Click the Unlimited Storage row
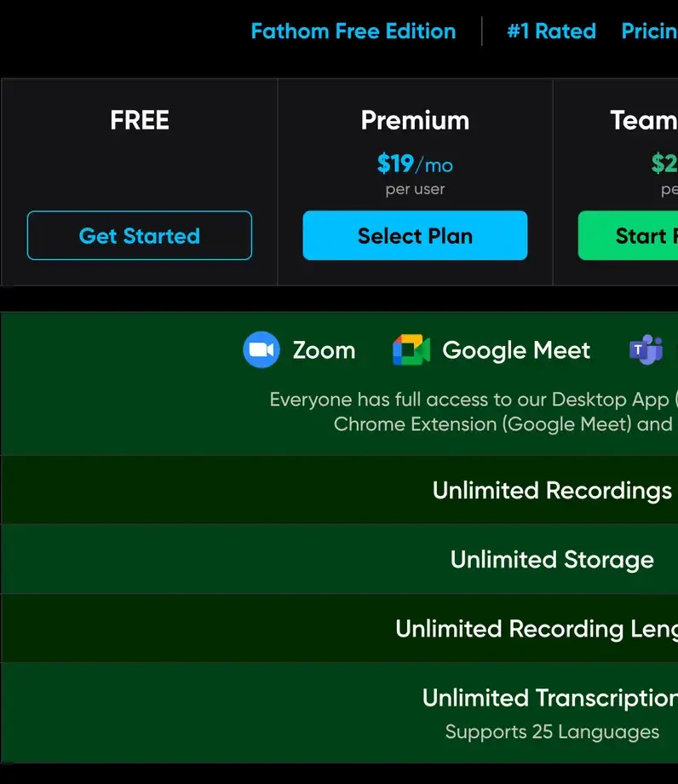678x784 pixels. pyautogui.click(x=339, y=559)
